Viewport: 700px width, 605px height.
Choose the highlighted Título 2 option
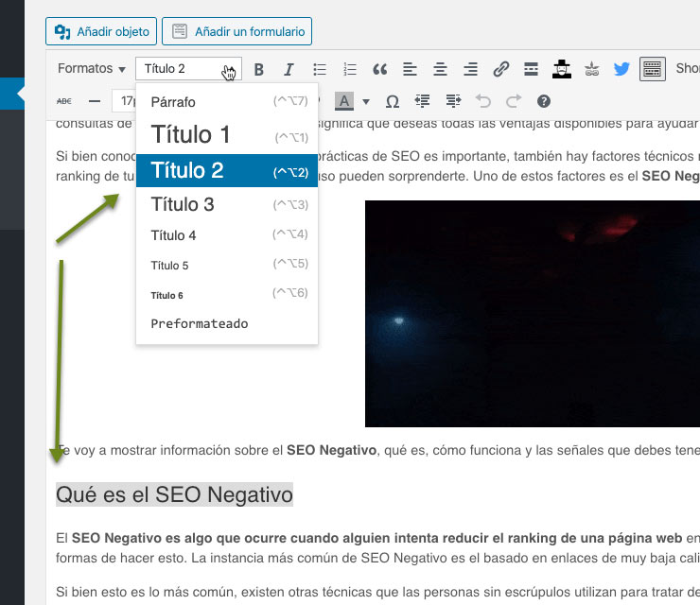(x=227, y=170)
